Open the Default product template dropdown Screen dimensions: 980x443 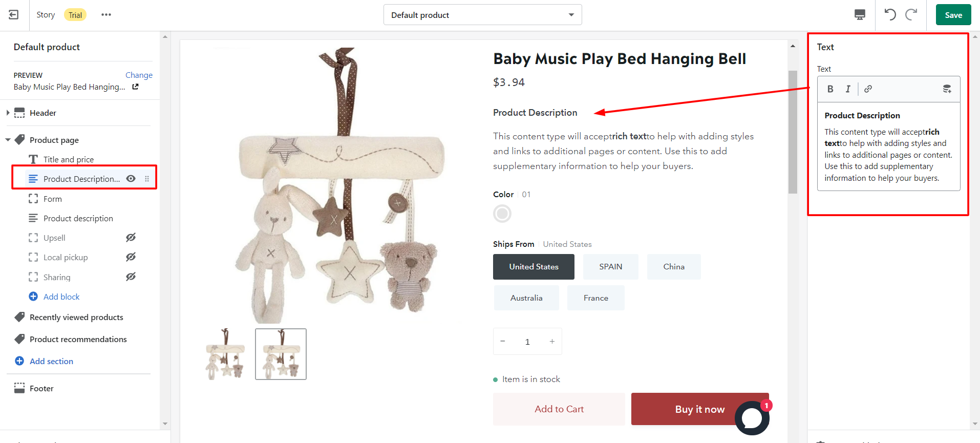[x=482, y=15]
